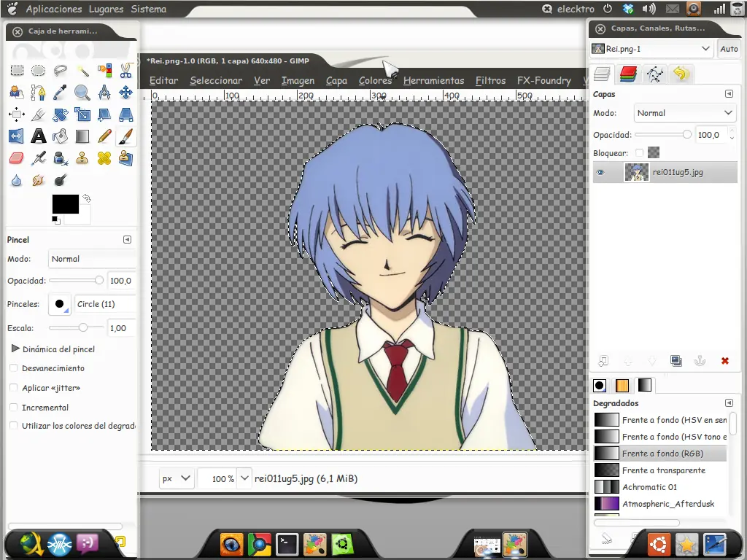747x560 pixels.
Task: Open the px unit dropdown
Action: click(x=177, y=478)
